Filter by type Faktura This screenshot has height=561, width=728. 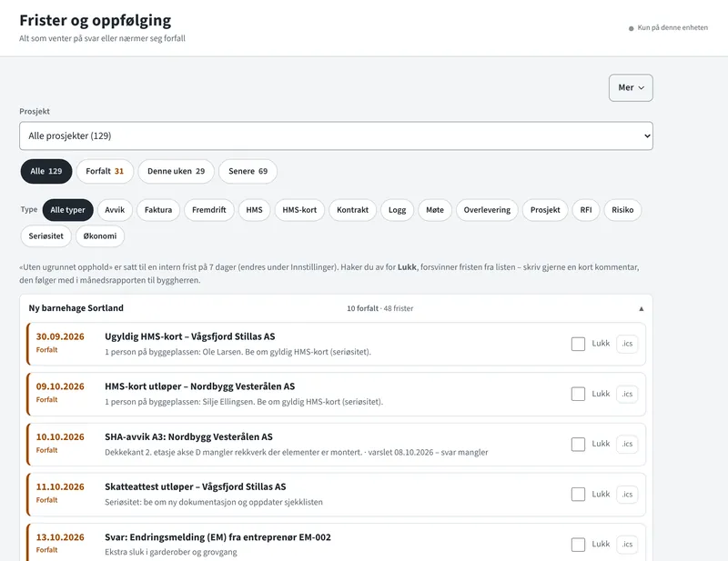click(x=158, y=210)
